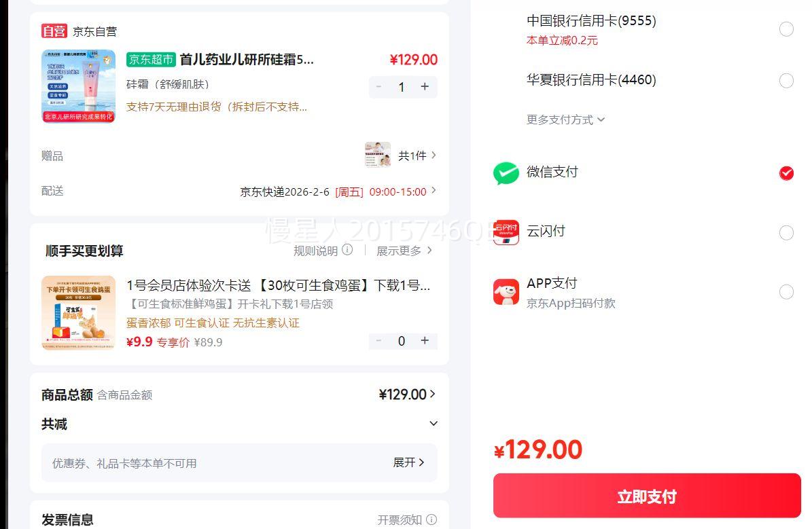Decrease silicone cream quantity with minus
The height and width of the screenshot is (529, 812).
tap(378, 87)
